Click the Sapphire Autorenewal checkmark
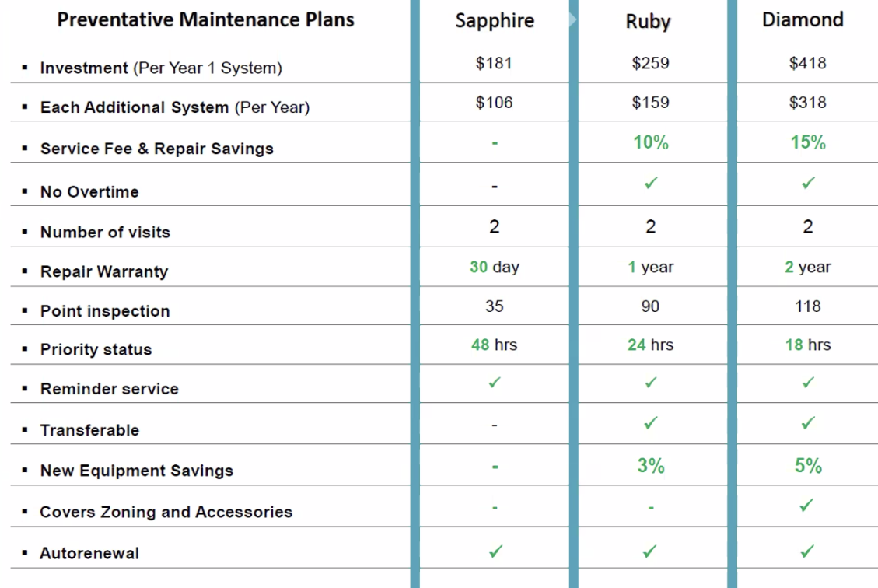The height and width of the screenshot is (588, 878). (x=495, y=551)
